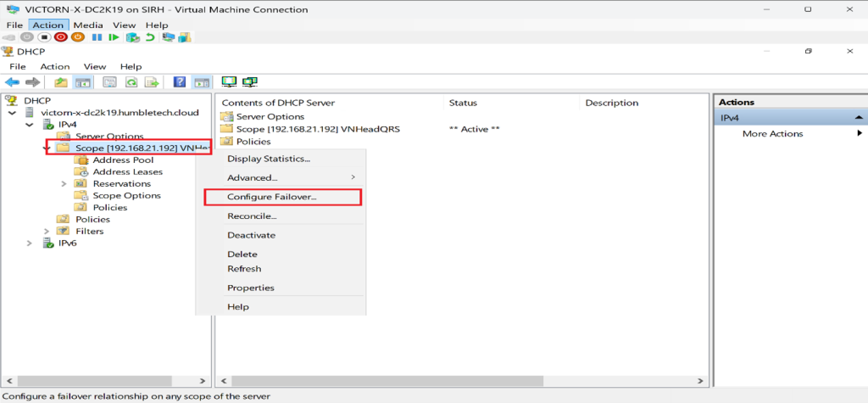The height and width of the screenshot is (403, 868).
Task: Click the blue Help question-mark toolbar icon
Action: click(180, 82)
